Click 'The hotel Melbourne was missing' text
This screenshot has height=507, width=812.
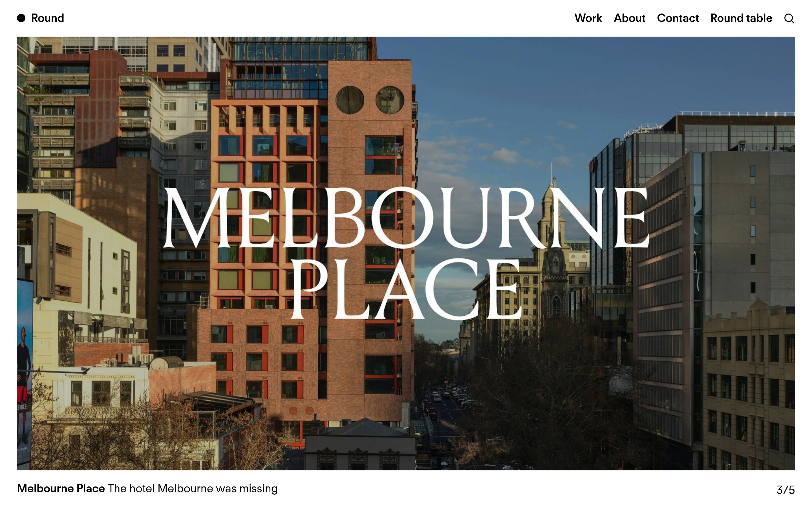(192, 489)
